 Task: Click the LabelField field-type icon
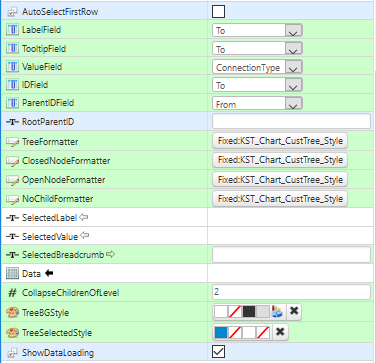(x=12, y=30)
